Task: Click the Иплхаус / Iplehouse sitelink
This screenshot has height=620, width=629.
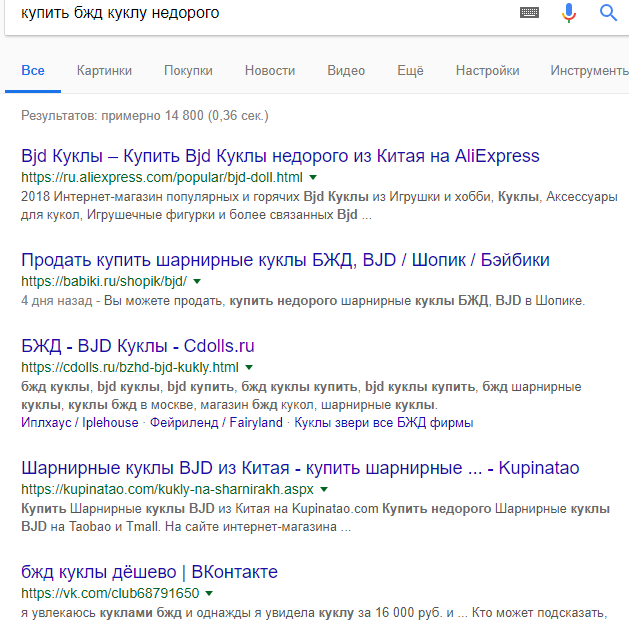Action: (x=80, y=422)
